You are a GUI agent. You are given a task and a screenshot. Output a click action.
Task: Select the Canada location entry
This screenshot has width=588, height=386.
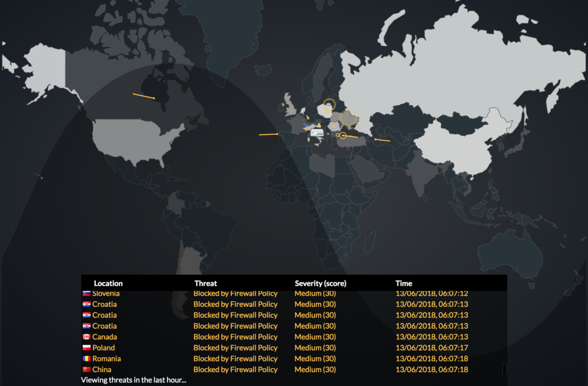[105, 337]
